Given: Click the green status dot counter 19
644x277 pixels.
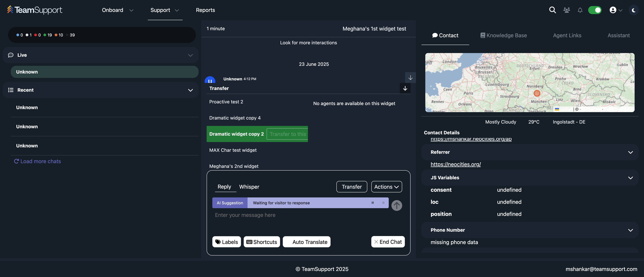Looking at the screenshot, I should coord(47,35).
